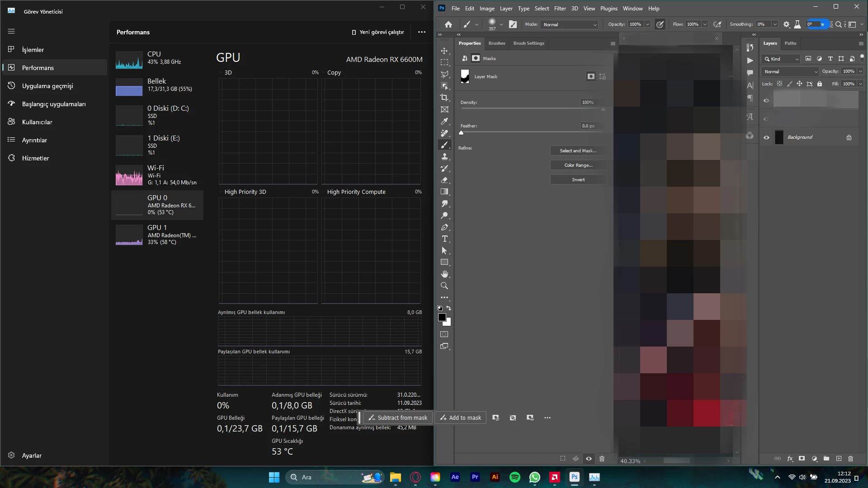Select the Horizontal Type tool
868x488 pixels.
point(444,239)
